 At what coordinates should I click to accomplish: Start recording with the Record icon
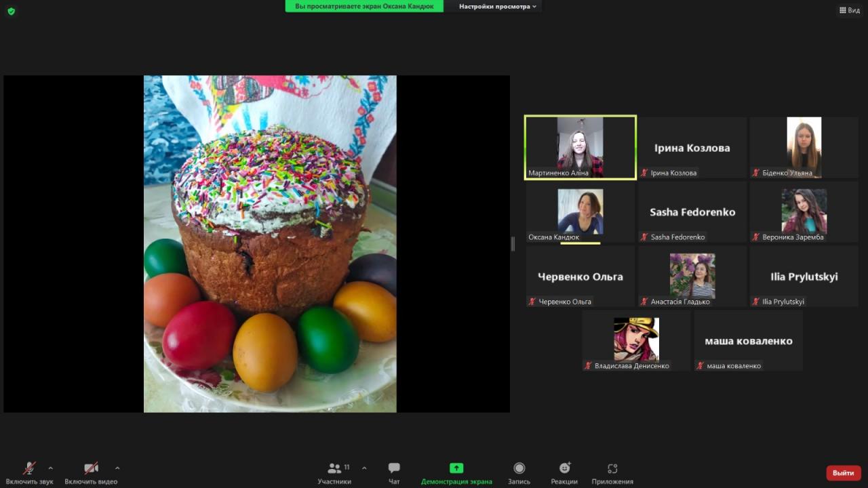coord(519,468)
